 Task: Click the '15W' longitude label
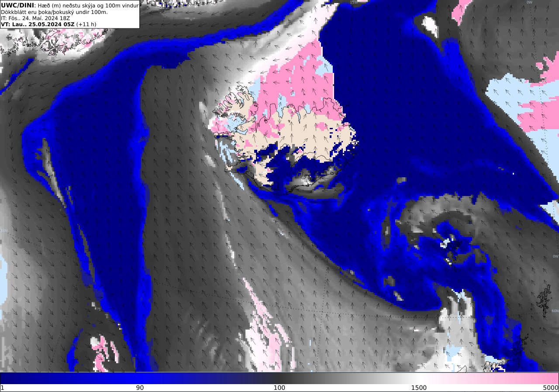coord(353,2)
